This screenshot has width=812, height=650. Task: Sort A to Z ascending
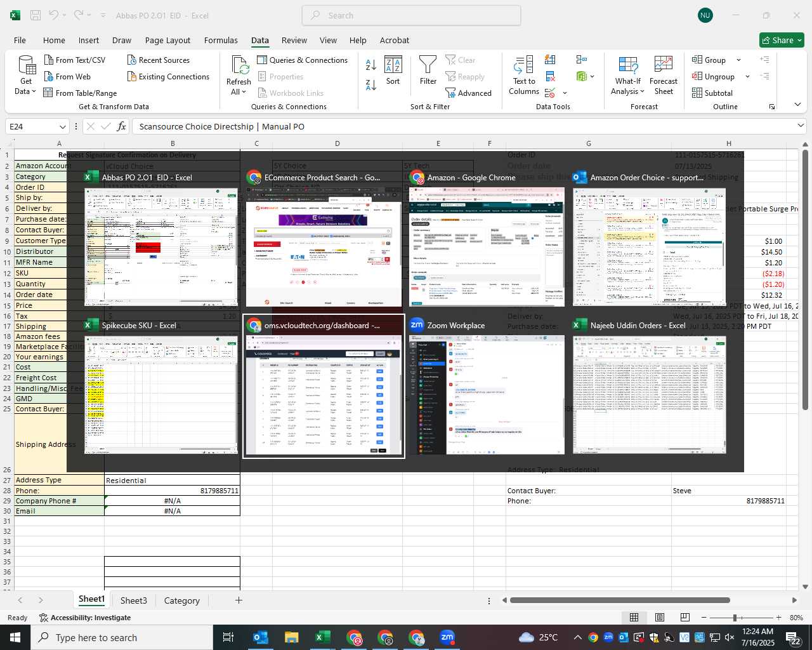[371, 64]
